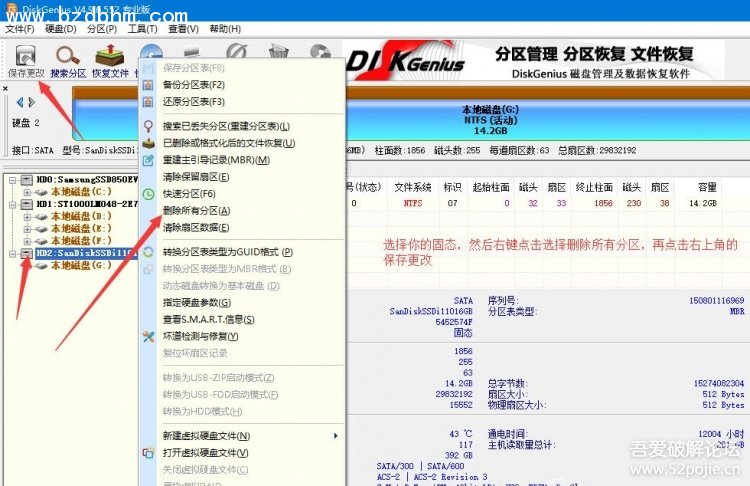Image resolution: width=750 pixels, height=486 pixels.
Task: Expand the 本地磁盘(C:) node
Action: tap(27, 192)
